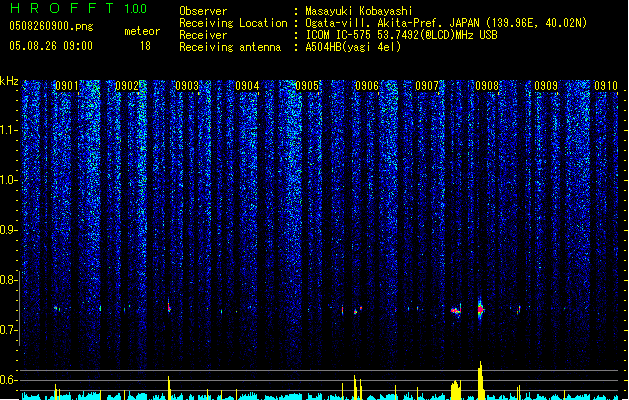
Task: Click the wide meteor echo between 0907 and 0908
Action: point(456,311)
